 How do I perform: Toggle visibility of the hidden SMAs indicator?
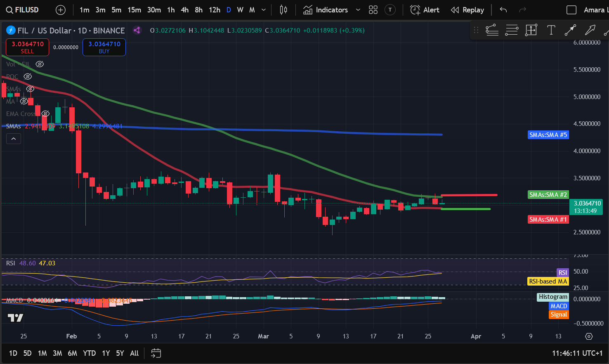coord(30,89)
